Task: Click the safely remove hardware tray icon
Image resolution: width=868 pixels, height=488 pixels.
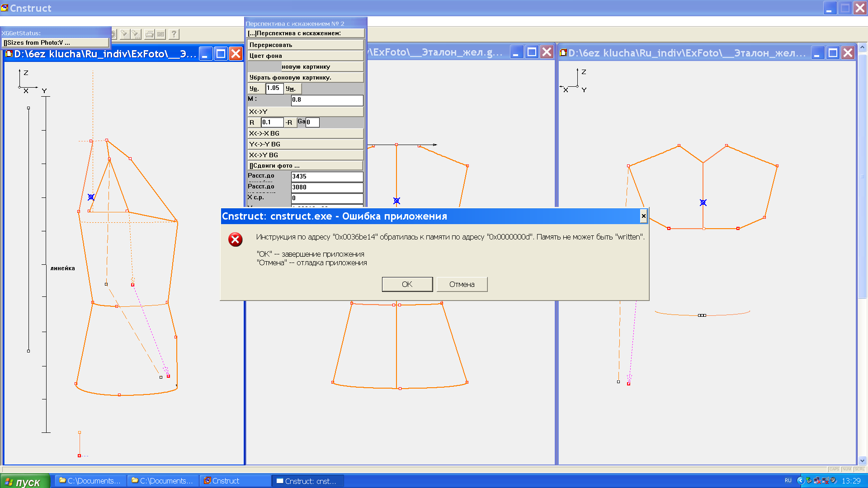Action: 809,480
